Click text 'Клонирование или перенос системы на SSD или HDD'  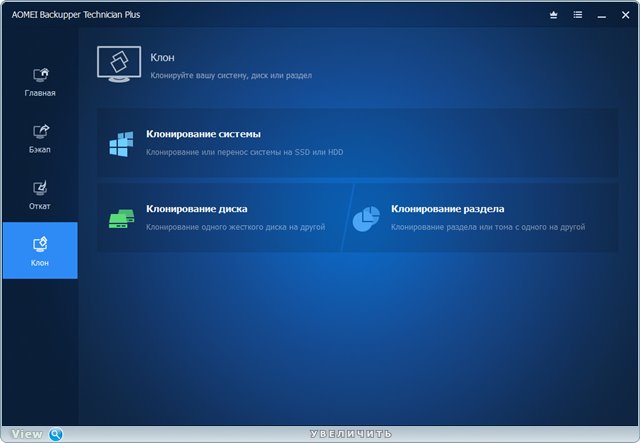(x=244, y=152)
